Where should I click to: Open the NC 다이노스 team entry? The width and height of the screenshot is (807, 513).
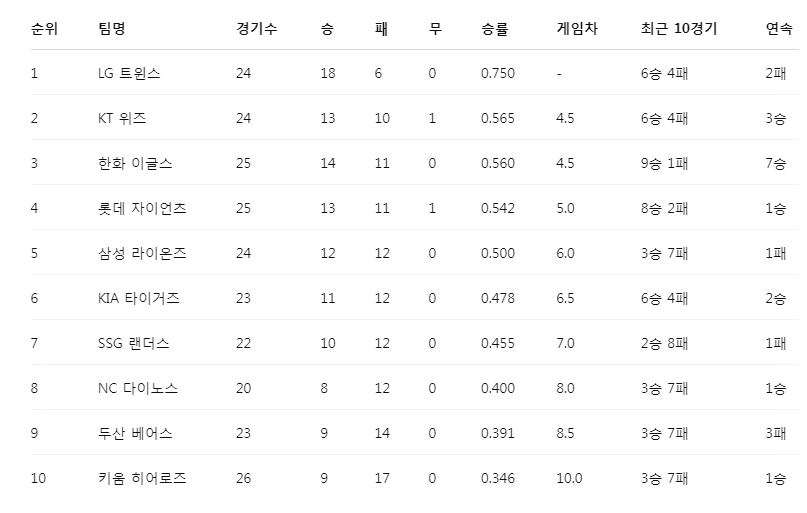138,388
